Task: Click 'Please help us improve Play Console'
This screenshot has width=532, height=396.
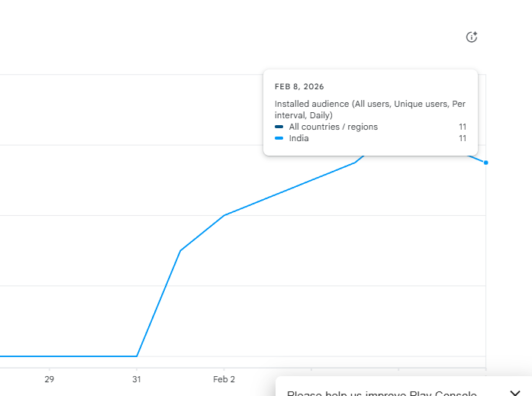Action: pyautogui.click(x=382, y=392)
